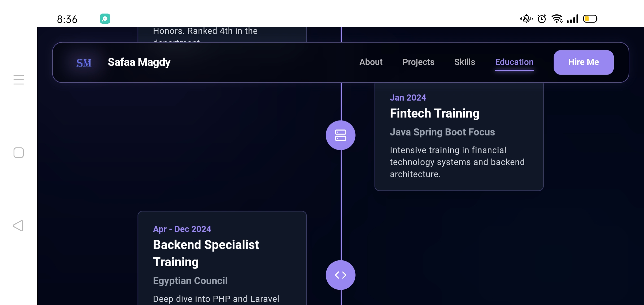Tap the green app notification icon
Viewport: 644px width, 305px height.
(105, 19)
